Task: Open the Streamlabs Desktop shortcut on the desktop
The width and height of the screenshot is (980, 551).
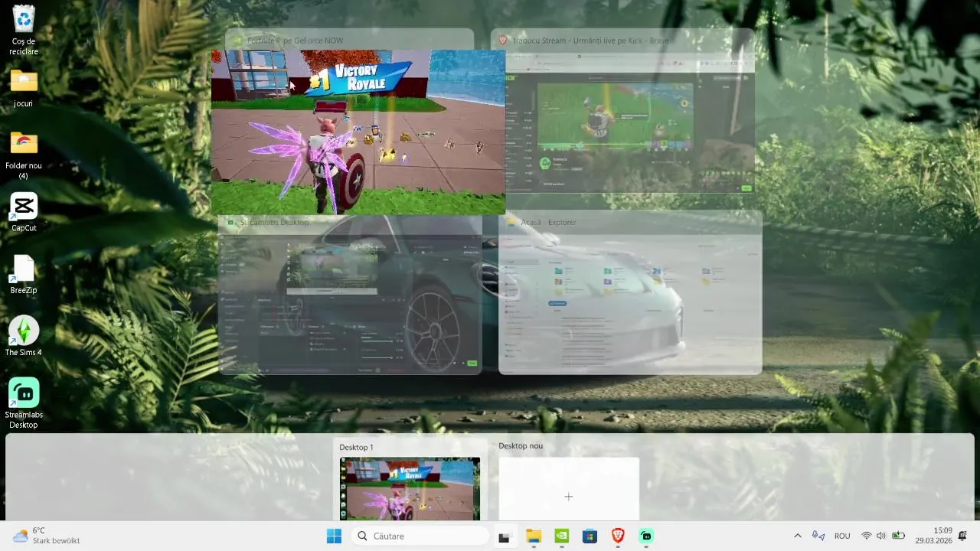Action: tap(24, 404)
